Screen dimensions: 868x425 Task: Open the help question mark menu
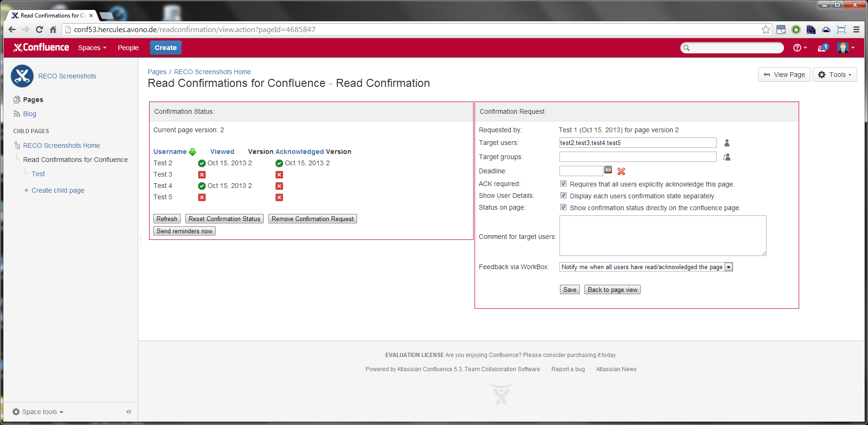pyautogui.click(x=800, y=48)
